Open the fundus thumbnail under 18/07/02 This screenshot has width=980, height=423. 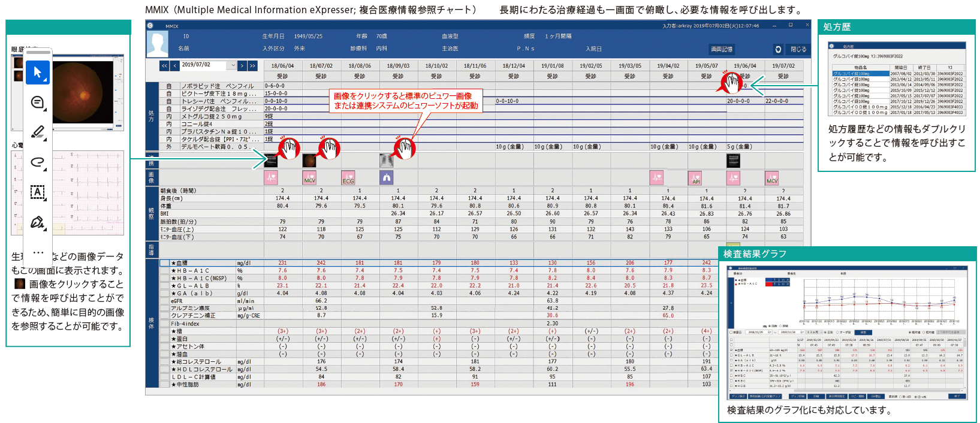(309, 161)
